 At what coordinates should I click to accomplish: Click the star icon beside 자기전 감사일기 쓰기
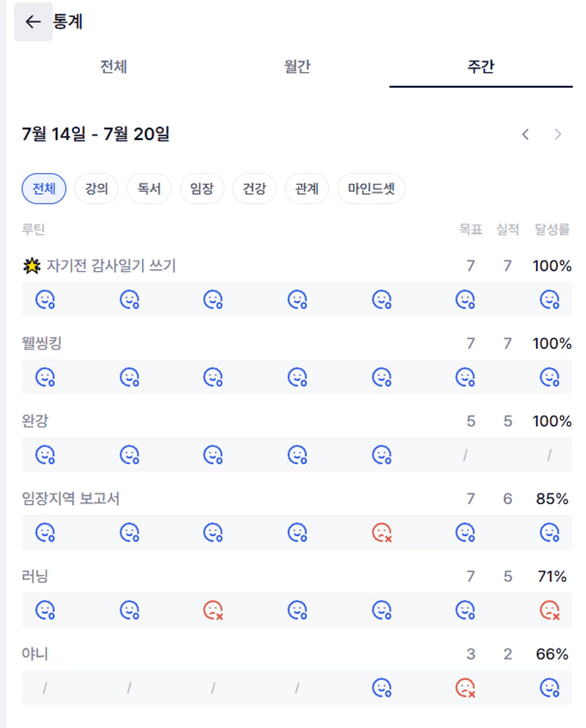pyautogui.click(x=32, y=266)
